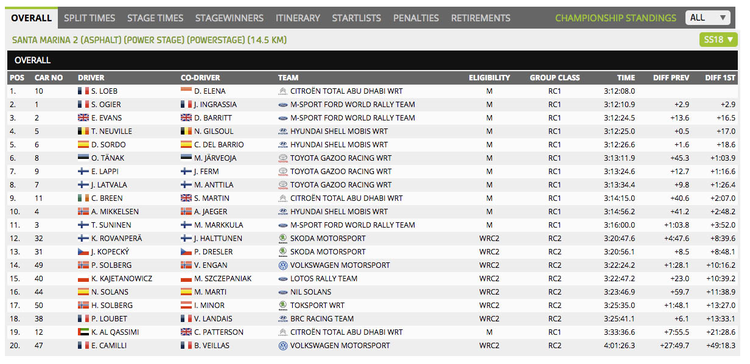Screen dimensions: 750x364
Task: Open the ALL class filter dropdown
Action: click(707, 18)
